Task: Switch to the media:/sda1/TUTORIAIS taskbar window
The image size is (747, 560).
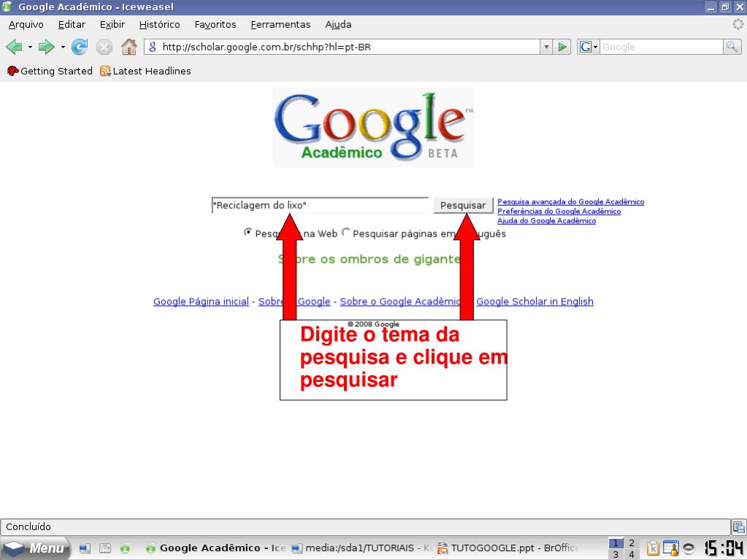Action: click(361, 548)
